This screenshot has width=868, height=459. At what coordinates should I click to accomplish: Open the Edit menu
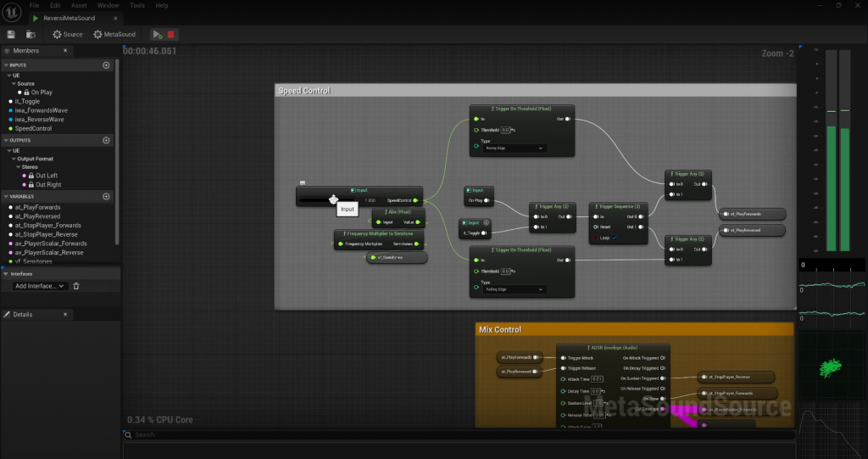(55, 6)
